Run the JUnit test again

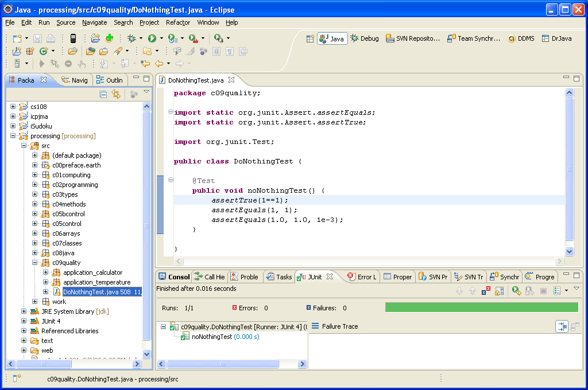point(516,291)
